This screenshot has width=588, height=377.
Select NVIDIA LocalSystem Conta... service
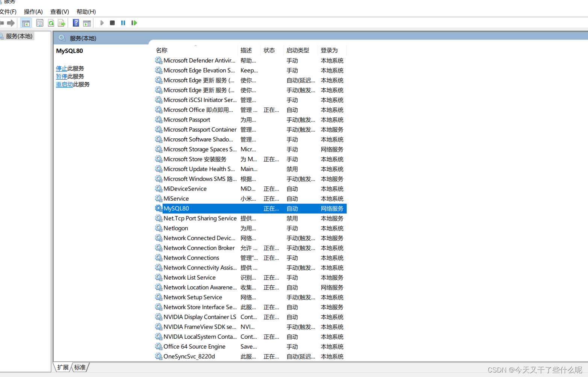click(200, 336)
